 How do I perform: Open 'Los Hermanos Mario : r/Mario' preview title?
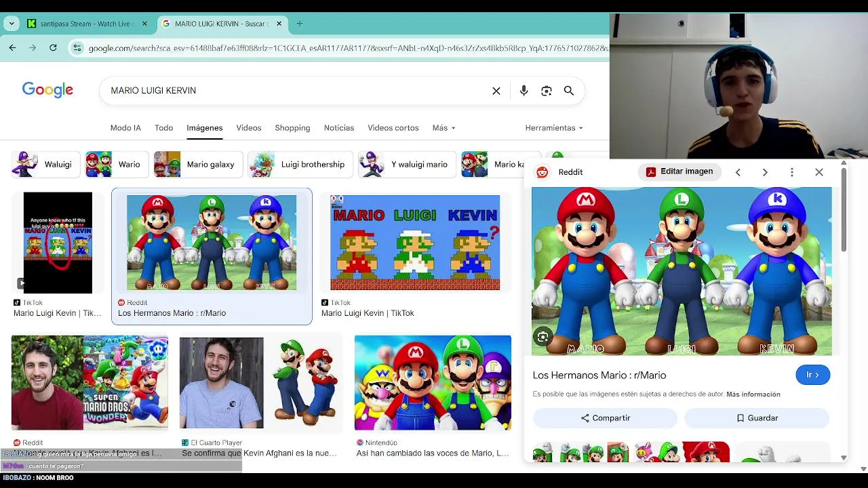click(x=599, y=375)
